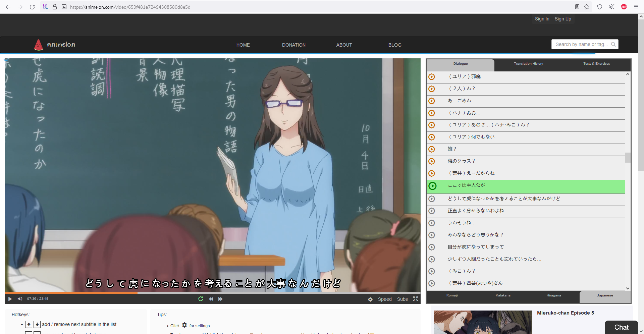
Task: Click the dialogue text 'どうして虎になったかを考えることが大事なんだけど'
Action: point(504,199)
